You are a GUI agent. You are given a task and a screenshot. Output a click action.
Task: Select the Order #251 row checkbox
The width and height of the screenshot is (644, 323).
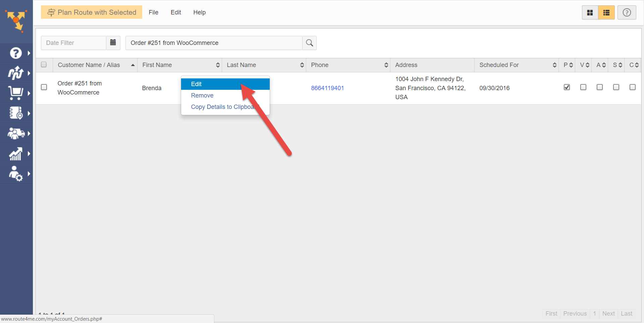point(44,87)
